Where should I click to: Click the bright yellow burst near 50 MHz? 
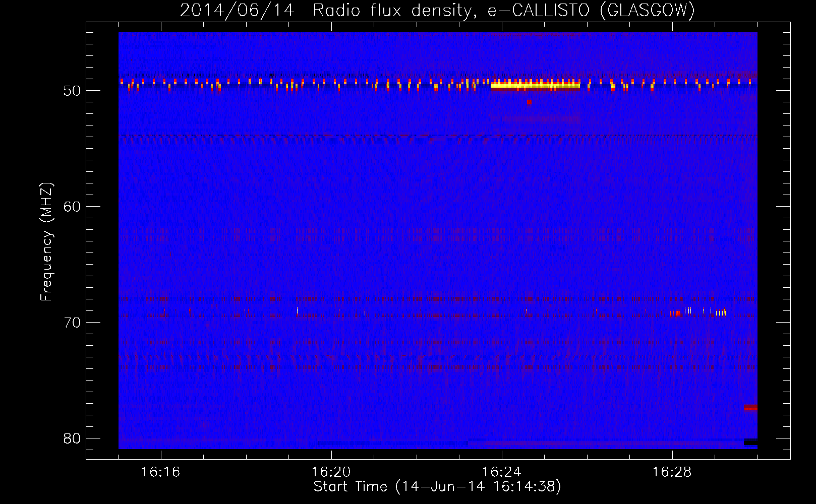(535, 85)
